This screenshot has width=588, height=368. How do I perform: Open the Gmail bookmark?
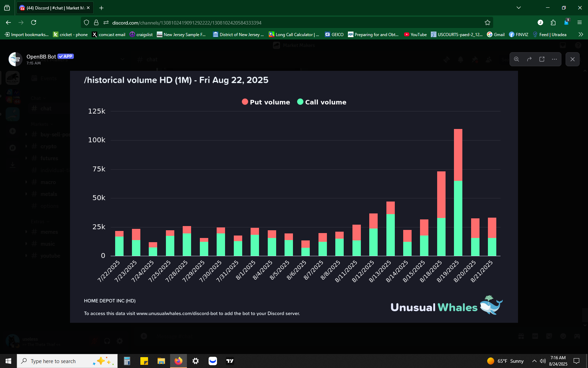(x=496, y=34)
